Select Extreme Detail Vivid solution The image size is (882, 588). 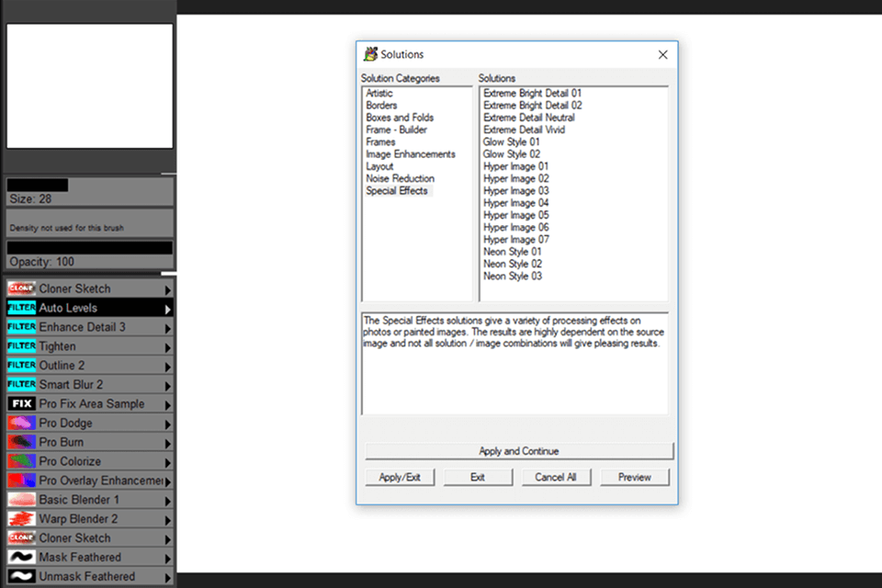pyautogui.click(x=524, y=130)
